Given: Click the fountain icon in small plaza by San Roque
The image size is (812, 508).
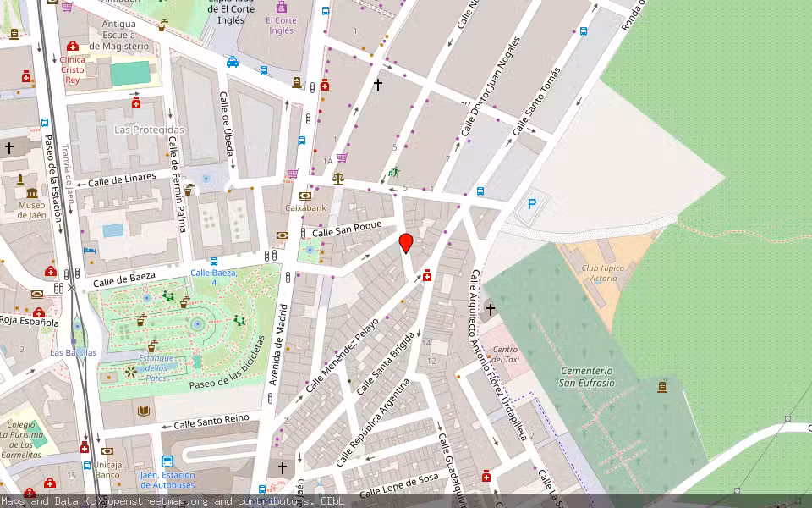Looking at the screenshot, I should click(x=310, y=250).
